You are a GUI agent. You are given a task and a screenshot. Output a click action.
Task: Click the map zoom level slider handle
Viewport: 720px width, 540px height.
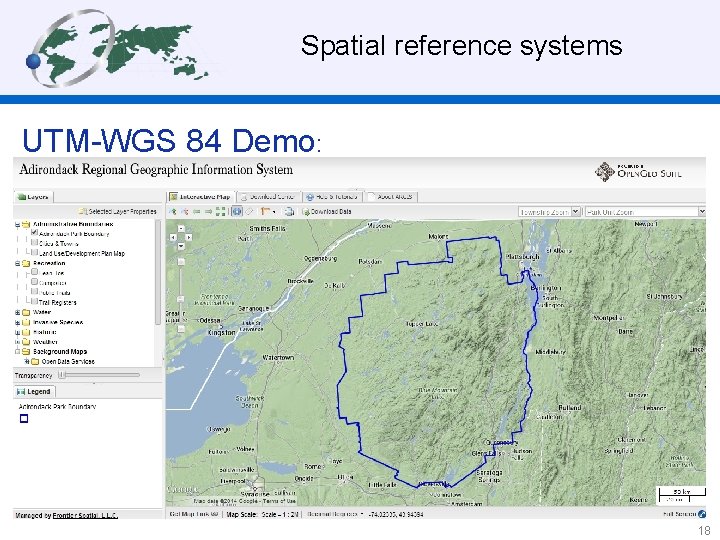pos(181,299)
